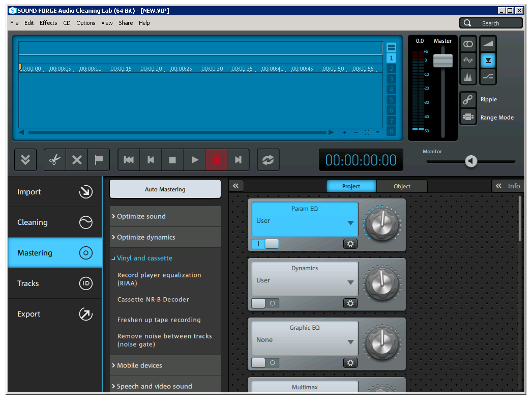The width and height of the screenshot is (532, 401).
Task: Toggle loop playback icon
Action: pyautogui.click(x=268, y=160)
